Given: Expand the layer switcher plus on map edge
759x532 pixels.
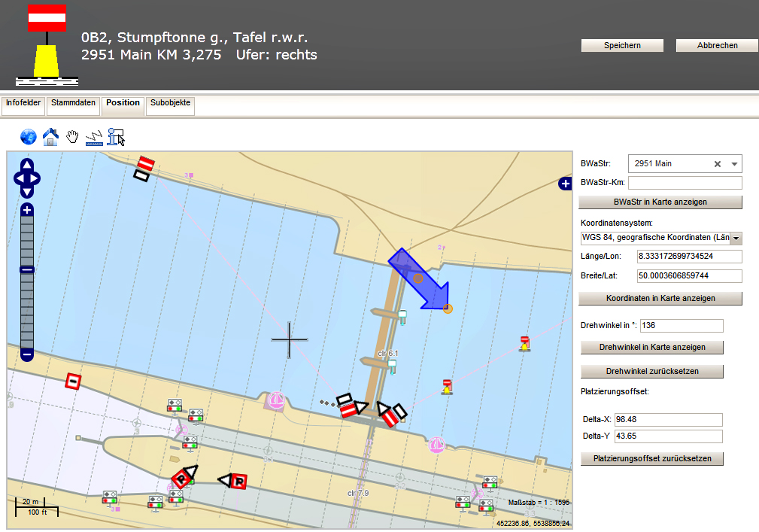Looking at the screenshot, I should click(564, 184).
